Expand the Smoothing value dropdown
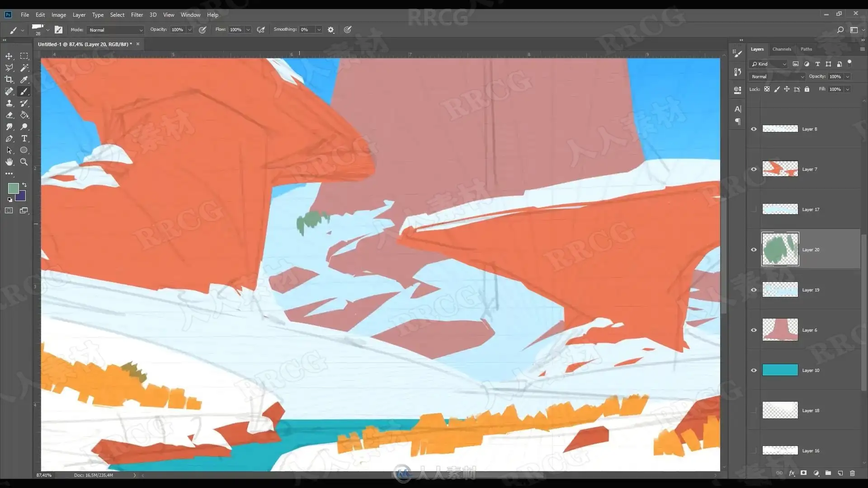The width and height of the screenshot is (868, 488). pos(319,30)
